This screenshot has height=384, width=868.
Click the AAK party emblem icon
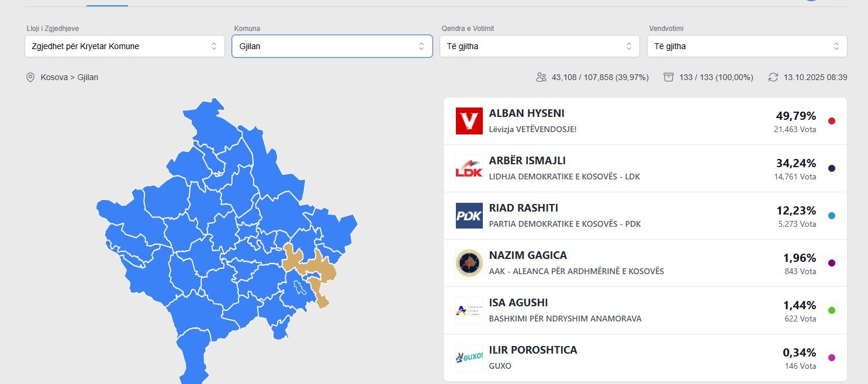pyautogui.click(x=469, y=263)
